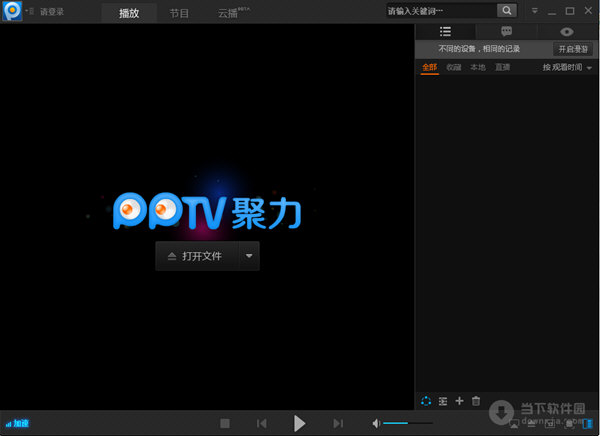Click the eject open icon in bottom bar
The width and height of the screenshot is (600, 436).
point(532,423)
